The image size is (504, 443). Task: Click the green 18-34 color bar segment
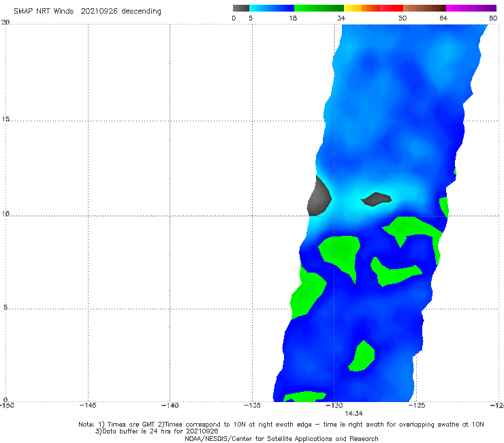coord(319,8)
